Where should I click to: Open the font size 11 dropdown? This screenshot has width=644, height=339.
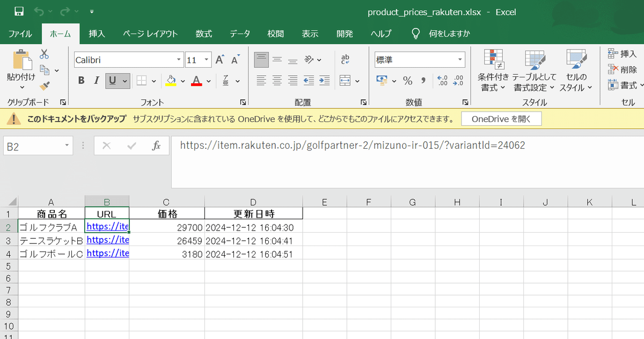pyautogui.click(x=207, y=60)
